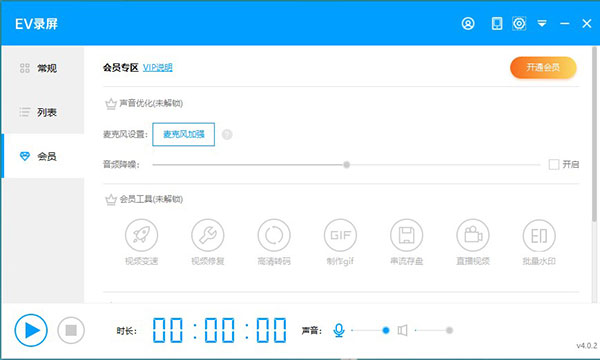Open the user account icon

[x=468, y=24]
